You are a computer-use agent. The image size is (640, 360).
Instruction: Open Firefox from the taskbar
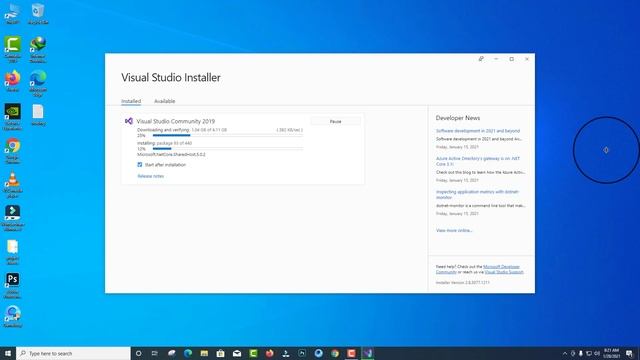pyautogui.click(x=269, y=353)
